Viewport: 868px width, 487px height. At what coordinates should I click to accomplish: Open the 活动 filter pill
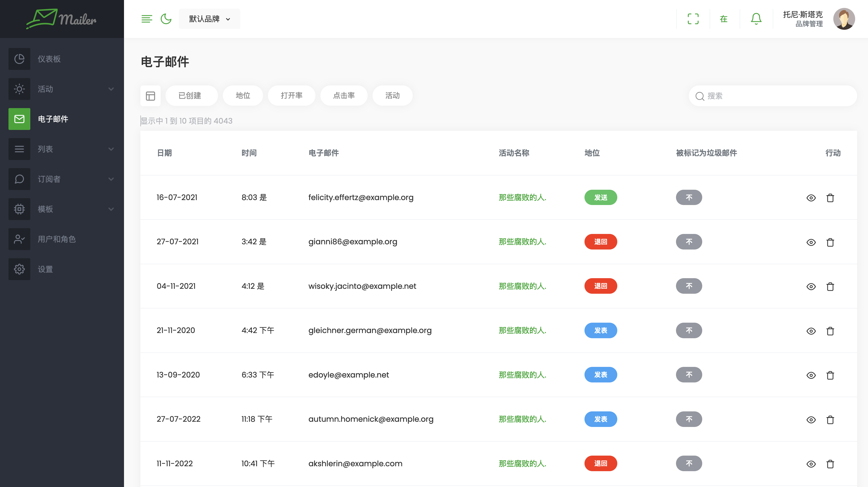(x=392, y=96)
